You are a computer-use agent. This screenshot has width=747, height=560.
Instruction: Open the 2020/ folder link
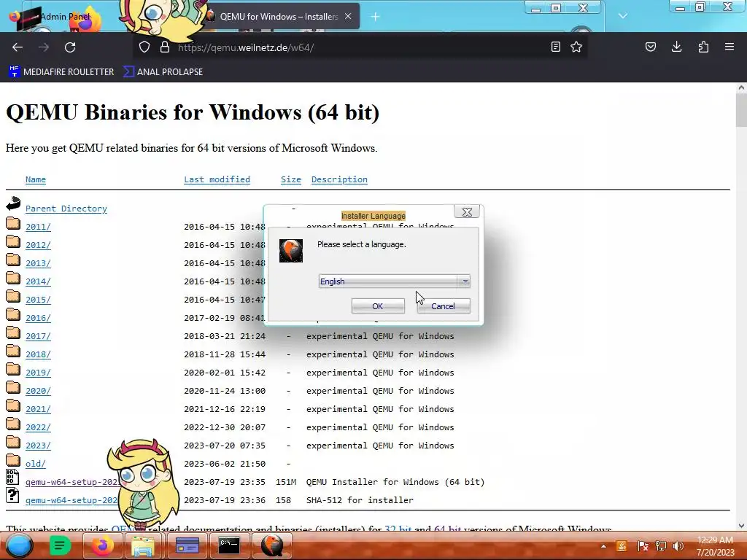38,391
